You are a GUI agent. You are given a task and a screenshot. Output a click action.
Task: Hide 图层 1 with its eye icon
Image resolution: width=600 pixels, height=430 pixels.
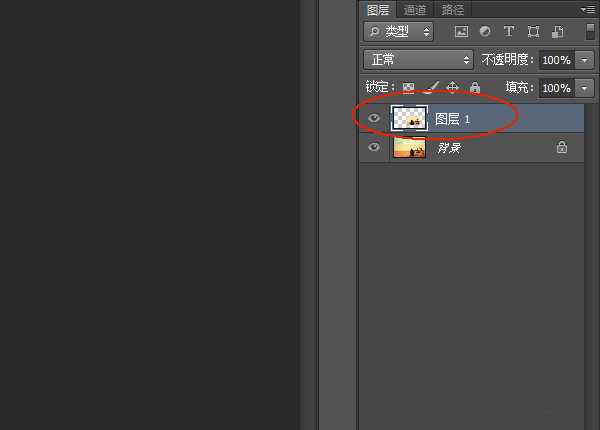374,118
